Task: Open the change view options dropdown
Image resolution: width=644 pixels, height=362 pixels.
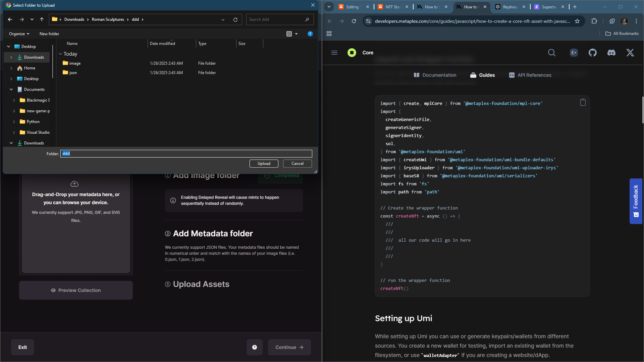Action: [296, 34]
